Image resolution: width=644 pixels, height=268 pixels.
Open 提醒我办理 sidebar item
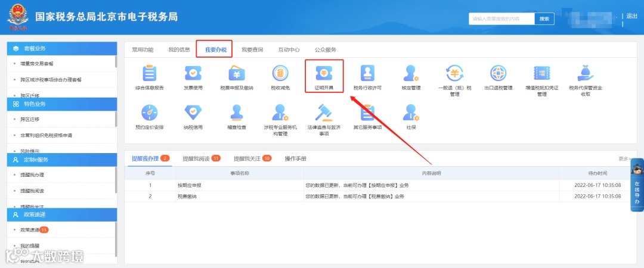coord(32,175)
